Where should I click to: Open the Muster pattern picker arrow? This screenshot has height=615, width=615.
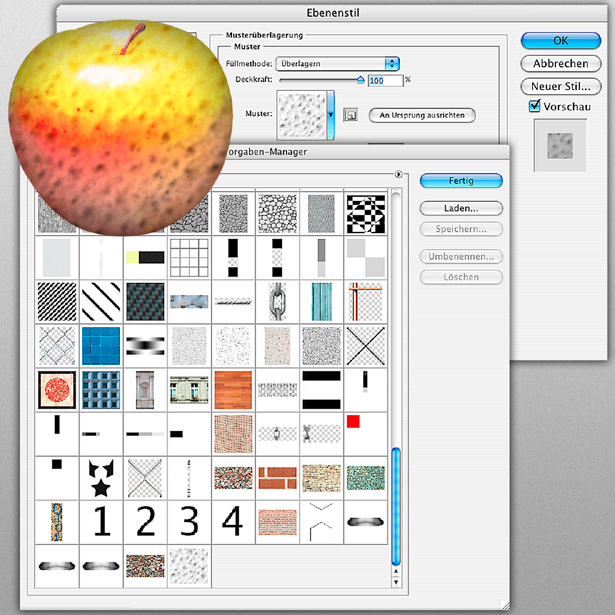(x=331, y=115)
